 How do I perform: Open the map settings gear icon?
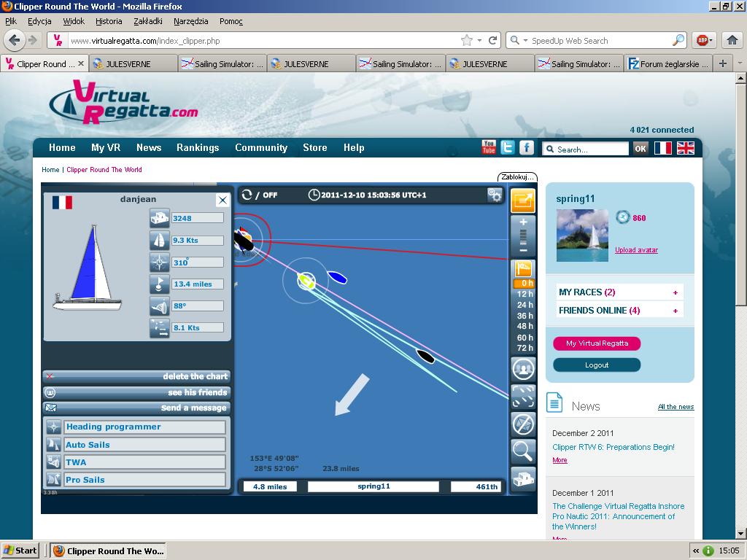click(x=495, y=195)
